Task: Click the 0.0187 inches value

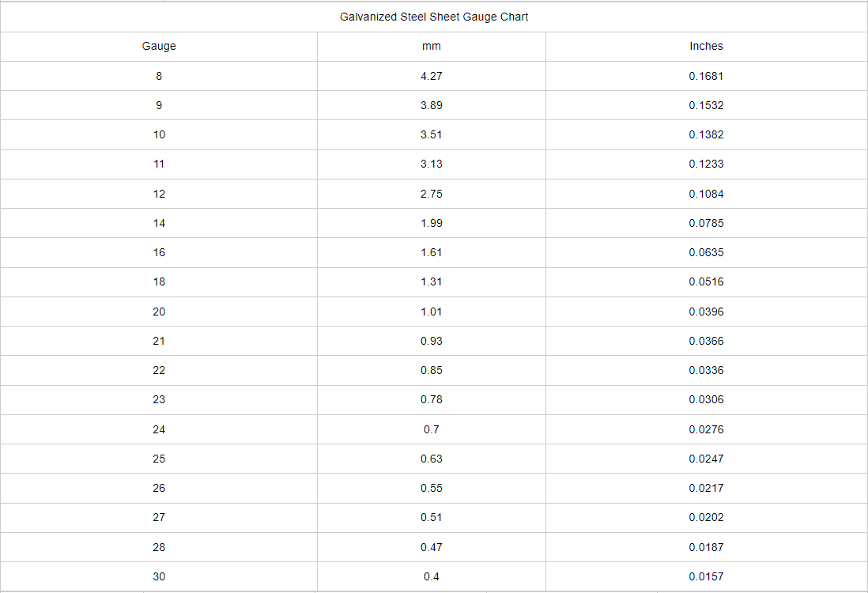Action: point(706,547)
